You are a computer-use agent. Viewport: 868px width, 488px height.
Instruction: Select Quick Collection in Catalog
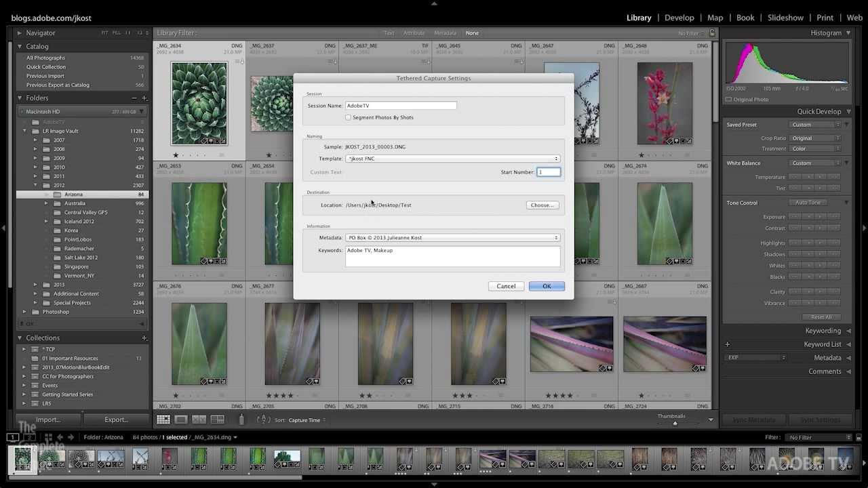pos(46,67)
